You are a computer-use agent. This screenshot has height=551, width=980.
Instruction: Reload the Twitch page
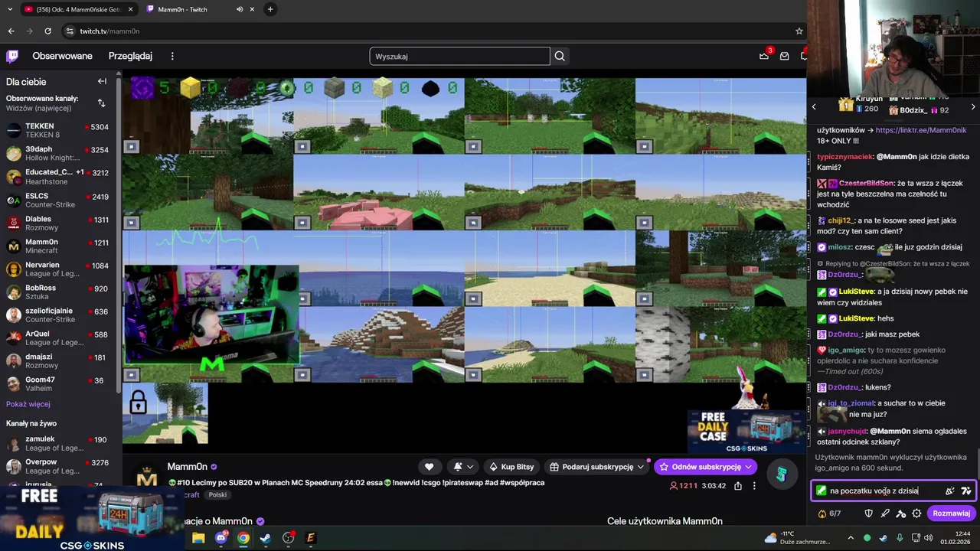[47, 31]
